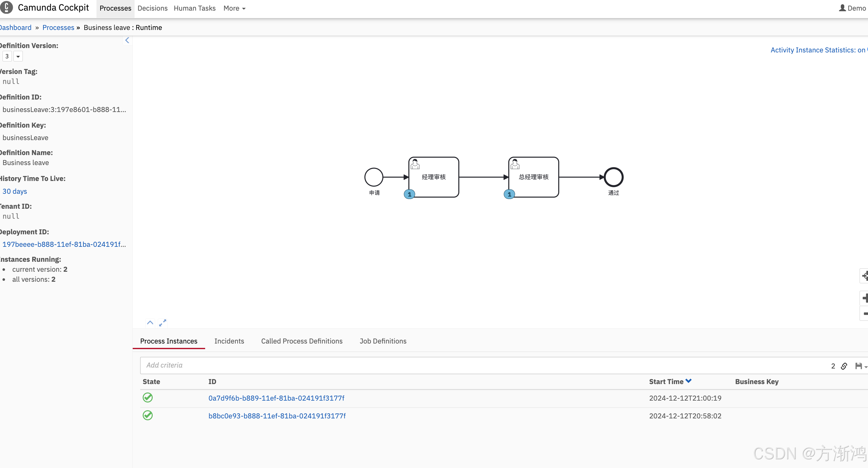The height and width of the screenshot is (468, 868).
Task: Select the 申请 start event circle
Action: tap(374, 177)
